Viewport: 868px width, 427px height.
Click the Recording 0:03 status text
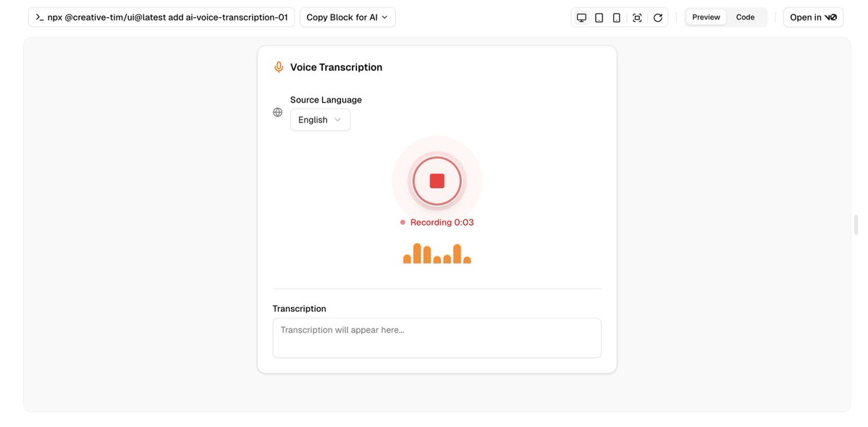point(442,222)
